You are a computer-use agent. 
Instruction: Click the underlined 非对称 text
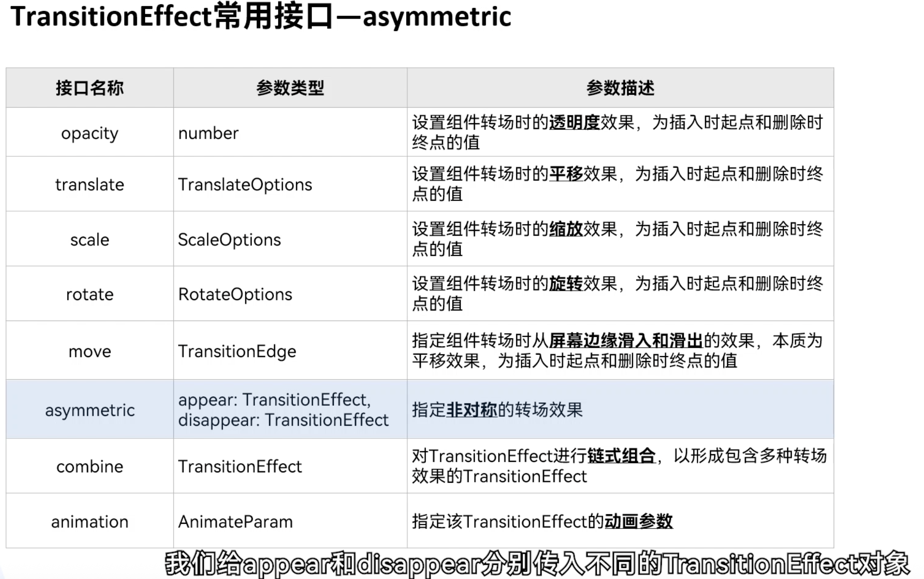tap(471, 410)
